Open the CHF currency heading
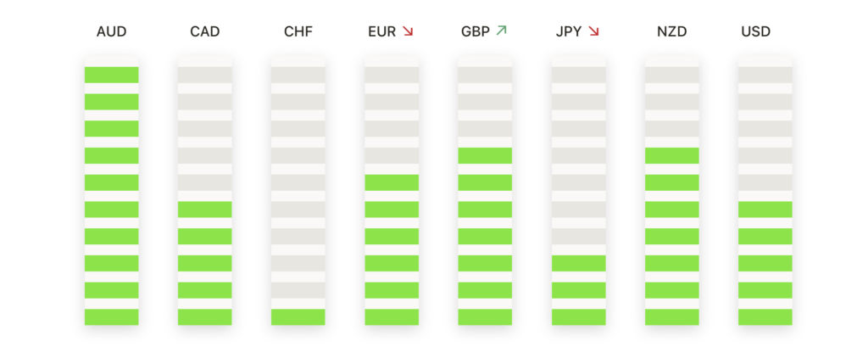This screenshot has width=868, height=358. [x=298, y=32]
